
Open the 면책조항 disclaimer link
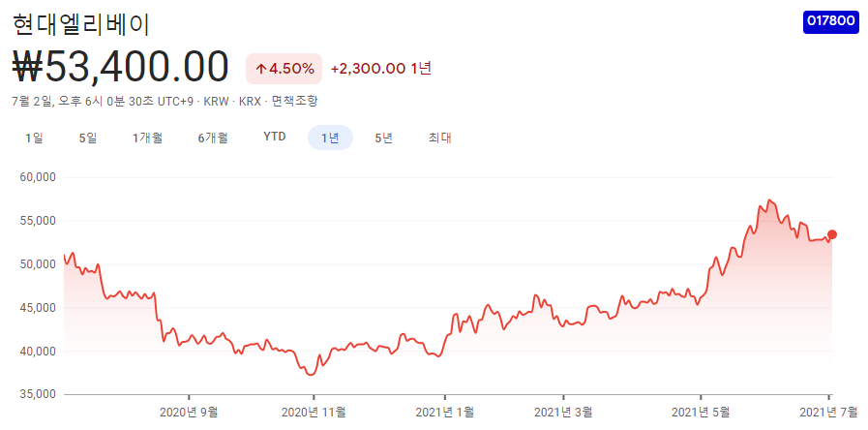pyautogui.click(x=294, y=102)
